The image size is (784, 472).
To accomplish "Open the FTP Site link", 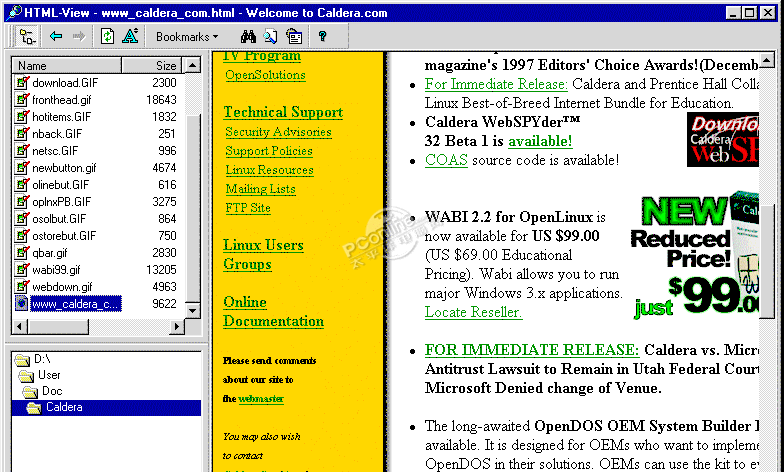I will coord(248,208).
